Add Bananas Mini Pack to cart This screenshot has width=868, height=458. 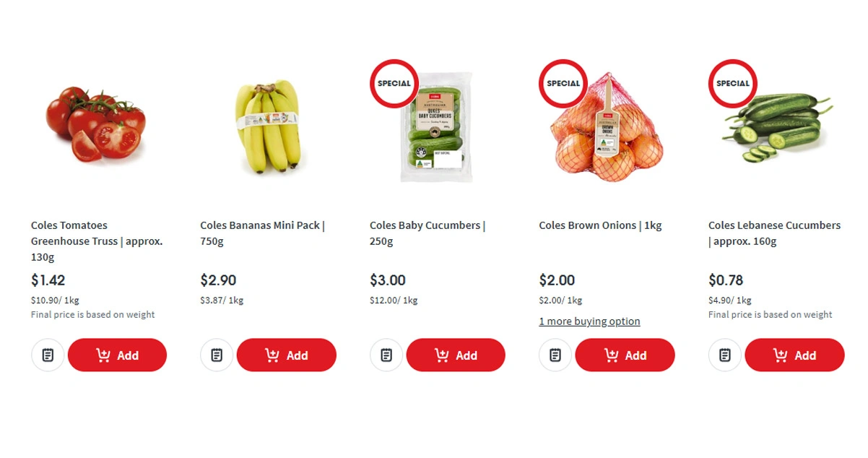point(286,355)
